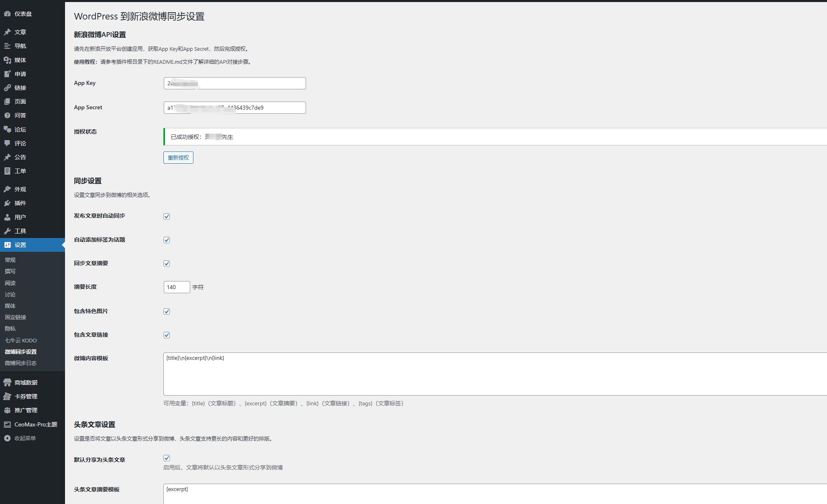This screenshot has height=504, width=827.
Task: Click the 微博内容模板 textarea
Action: point(495,374)
